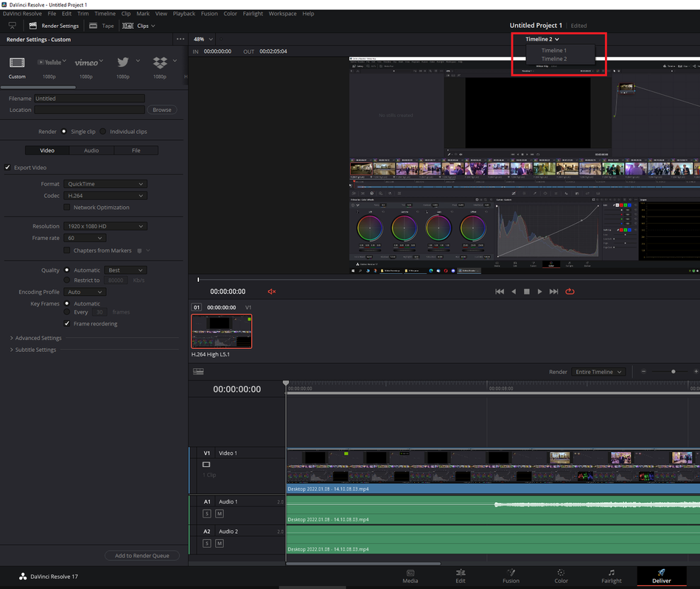Enable Chapters from Markers checkbox

click(66, 250)
